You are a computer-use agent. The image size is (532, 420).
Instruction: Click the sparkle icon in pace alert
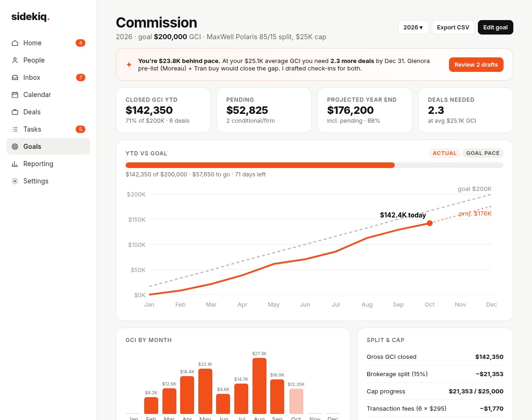[129, 64]
